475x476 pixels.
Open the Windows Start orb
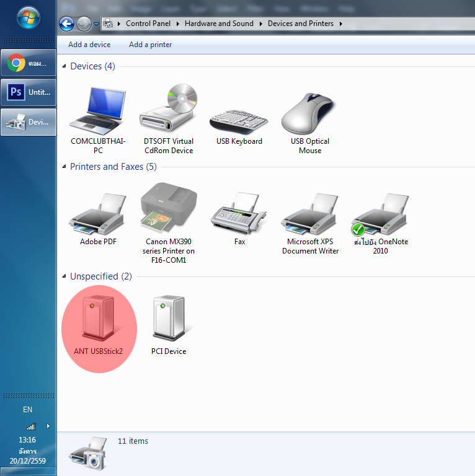click(x=29, y=17)
